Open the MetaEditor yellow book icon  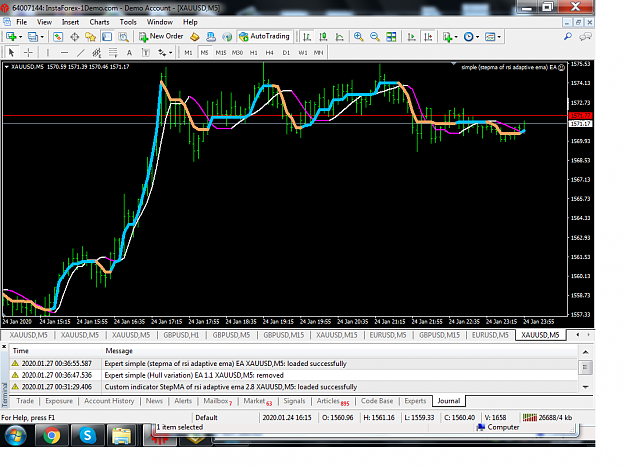[x=195, y=37]
